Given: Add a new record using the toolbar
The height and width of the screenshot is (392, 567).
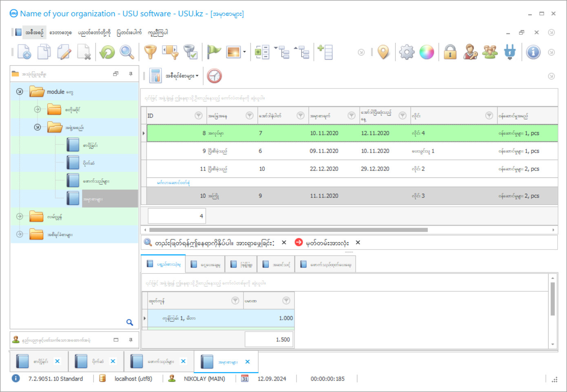Looking at the screenshot, I should click(x=24, y=52).
